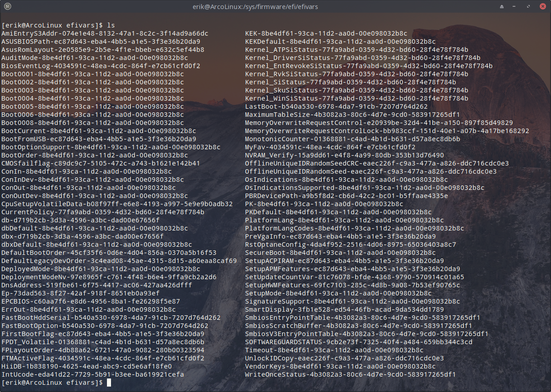
Task: Select the CMOSfailflag entry
Action: 101,163
